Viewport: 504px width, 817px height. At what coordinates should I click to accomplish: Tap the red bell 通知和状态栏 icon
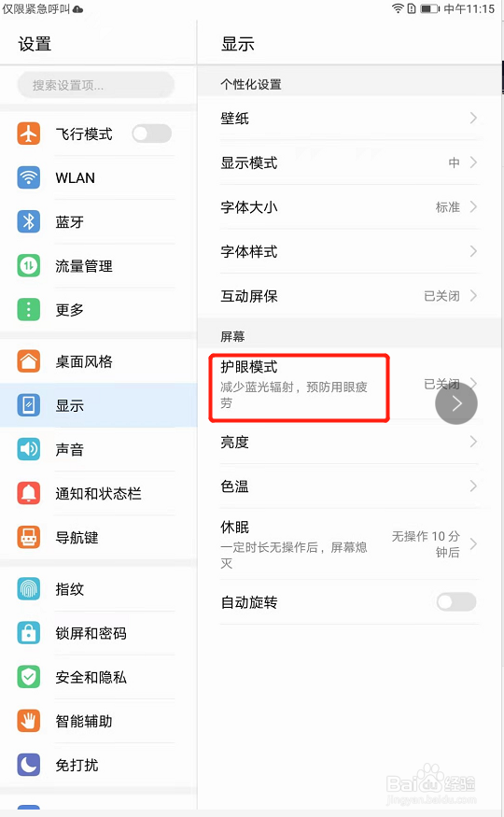point(29,493)
